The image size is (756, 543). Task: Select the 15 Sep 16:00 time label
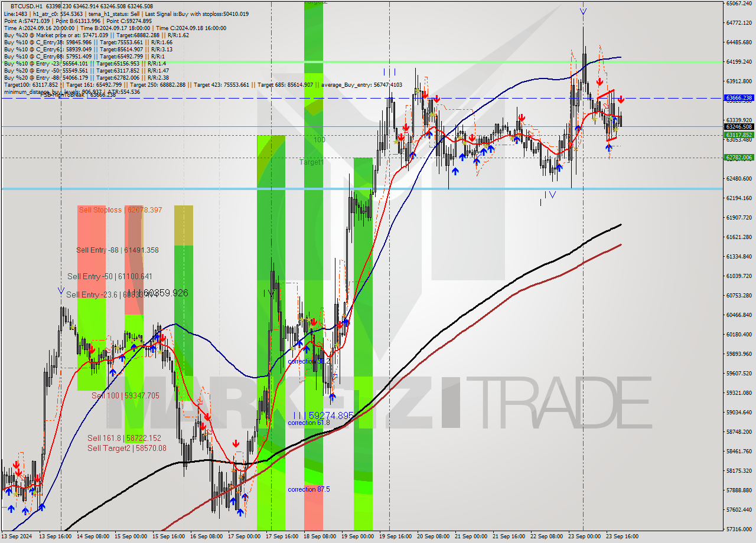pos(168,537)
